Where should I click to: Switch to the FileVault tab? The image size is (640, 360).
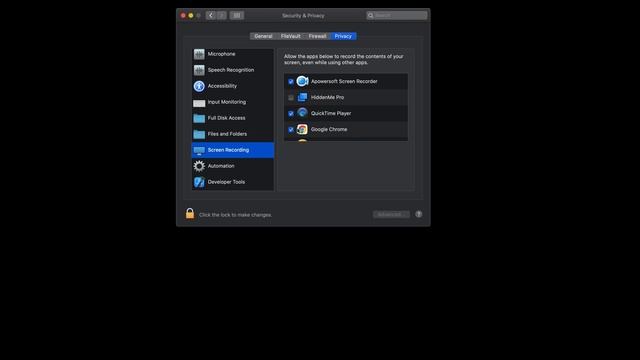[291, 36]
